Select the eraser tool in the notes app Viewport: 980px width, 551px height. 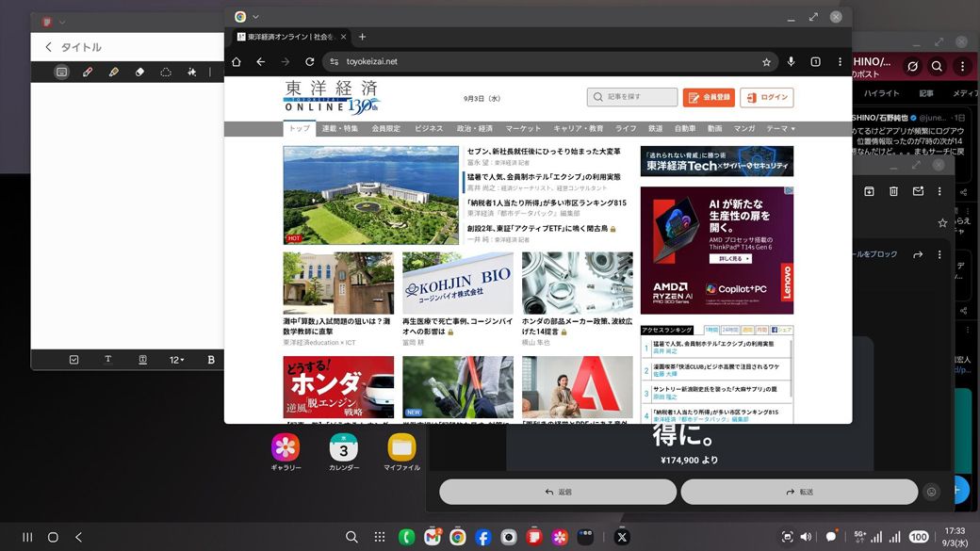(x=139, y=72)
